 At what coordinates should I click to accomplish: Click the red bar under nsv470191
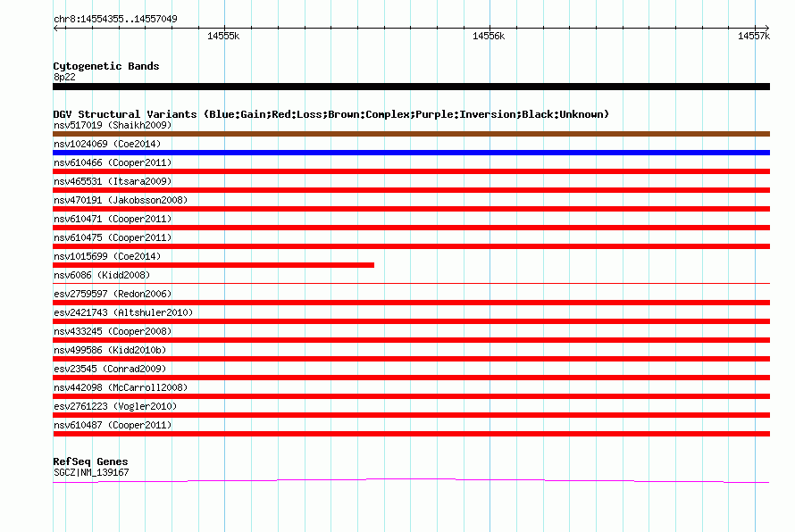[x=411, y=209]
